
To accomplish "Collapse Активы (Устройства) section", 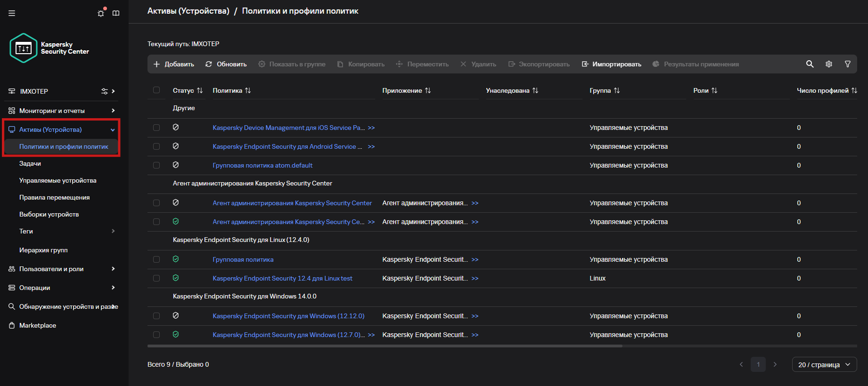I will (113, 130).
